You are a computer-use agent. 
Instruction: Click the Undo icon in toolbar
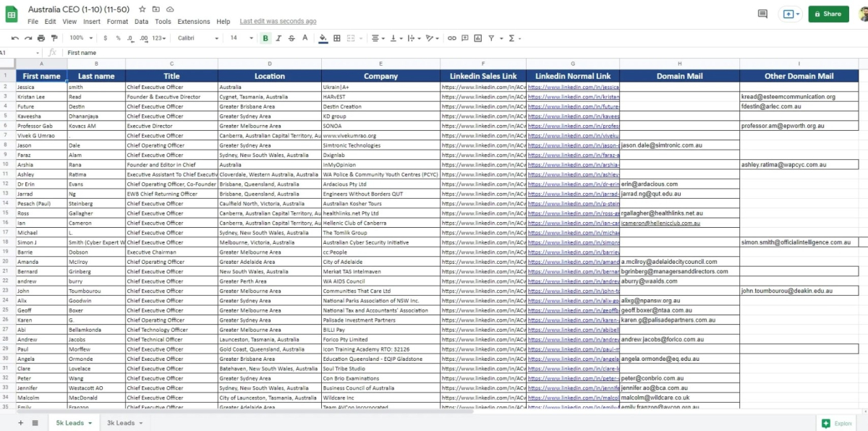pos(17,38)
